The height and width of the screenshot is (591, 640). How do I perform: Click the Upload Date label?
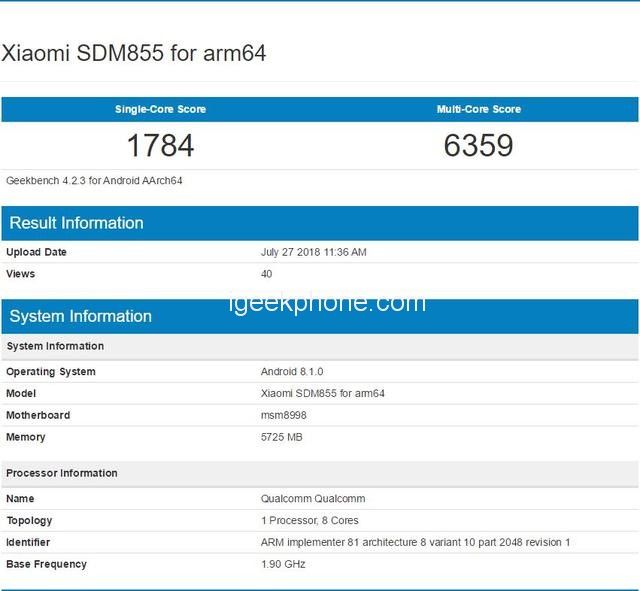36,252
